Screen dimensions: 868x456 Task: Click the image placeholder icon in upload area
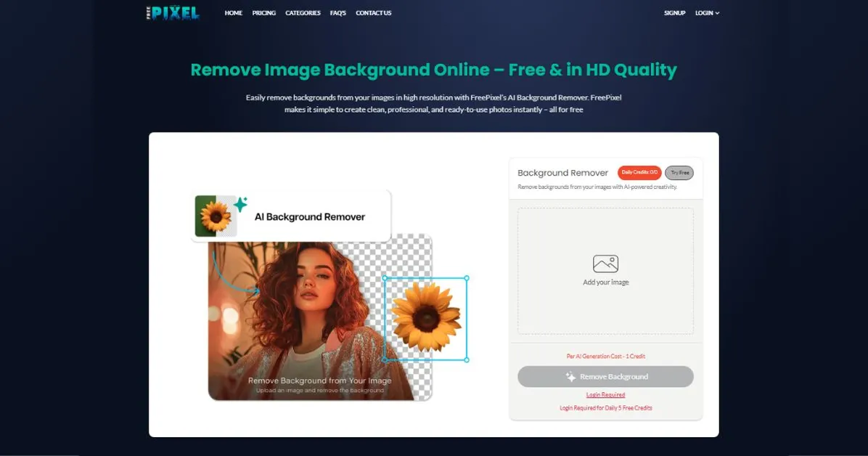(x=605, y=264)
